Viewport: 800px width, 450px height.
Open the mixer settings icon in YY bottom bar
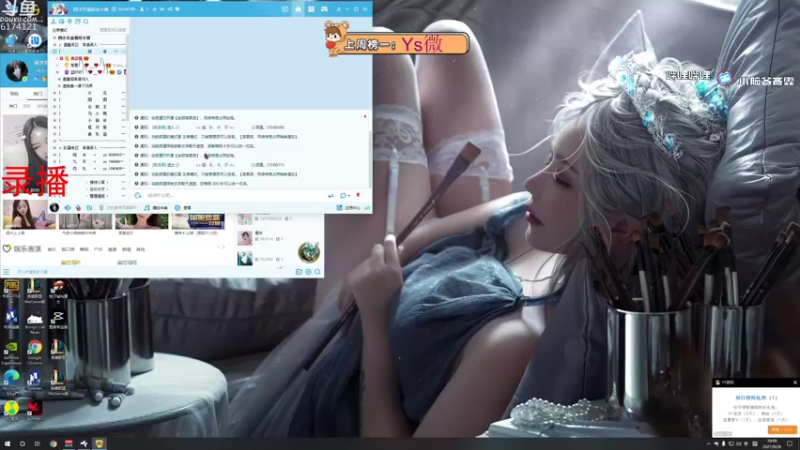89,208
